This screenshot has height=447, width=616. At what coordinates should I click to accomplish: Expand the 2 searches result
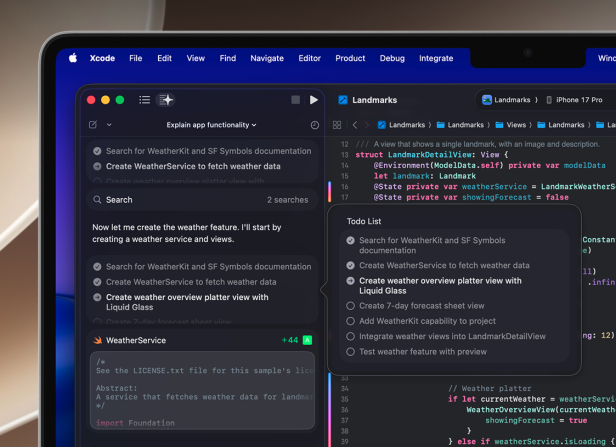[x=288, y=200]
